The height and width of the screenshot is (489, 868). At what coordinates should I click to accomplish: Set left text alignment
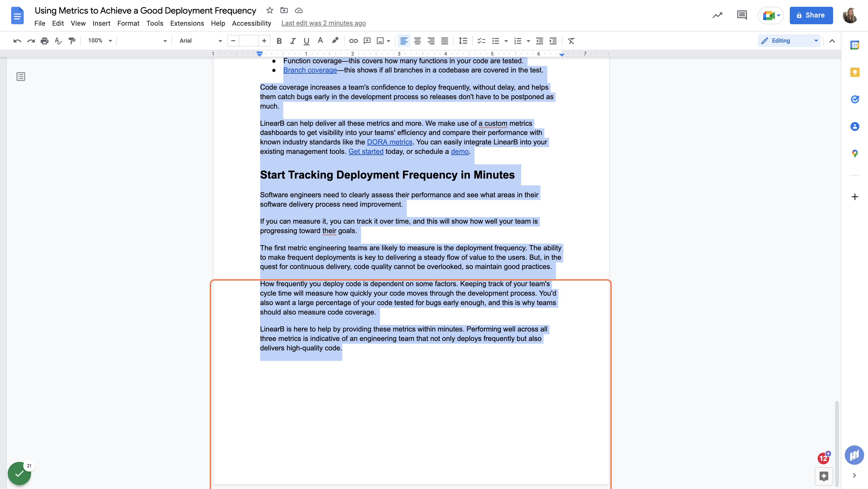(x=404, y=41)
